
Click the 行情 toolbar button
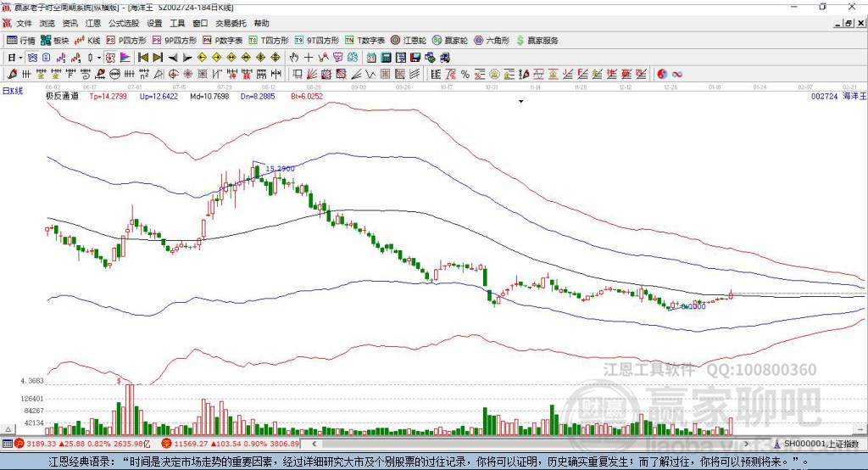coord(21,41)
